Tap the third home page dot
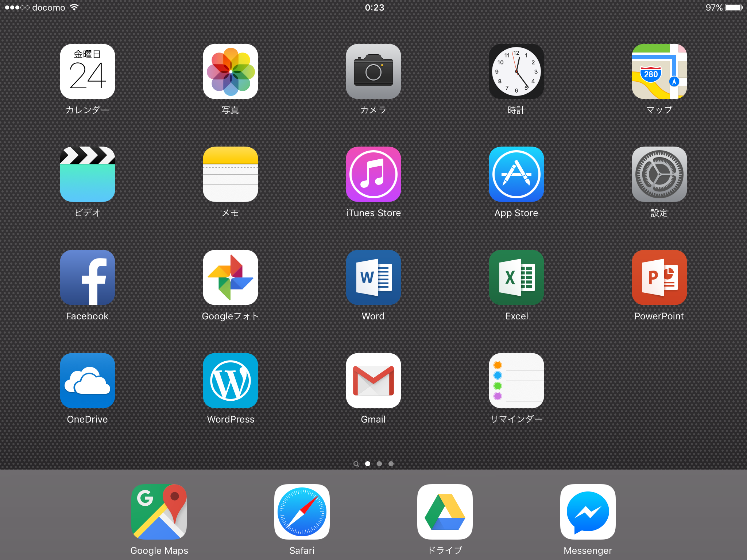747x560 pixels. point(391,464)
